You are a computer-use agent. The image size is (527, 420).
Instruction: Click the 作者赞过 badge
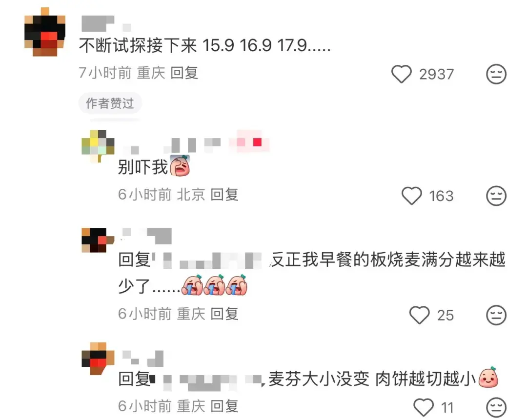click(110, 103)
